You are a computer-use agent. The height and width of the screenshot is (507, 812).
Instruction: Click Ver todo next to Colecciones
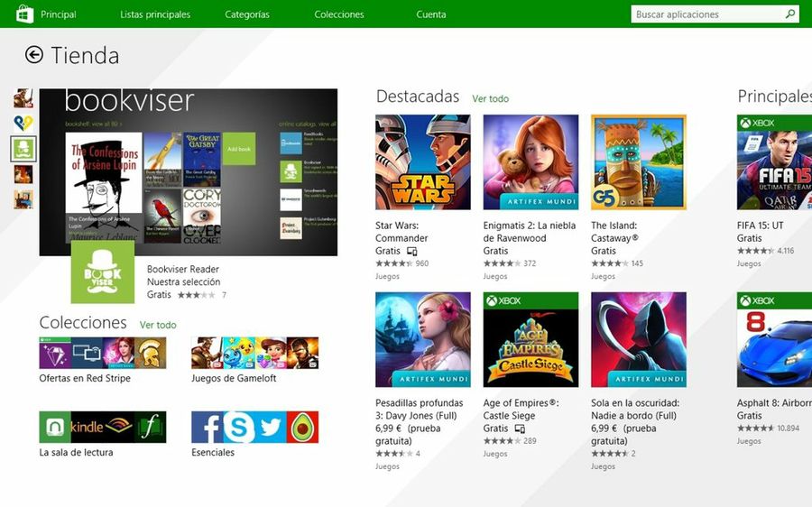pos(158,325)
